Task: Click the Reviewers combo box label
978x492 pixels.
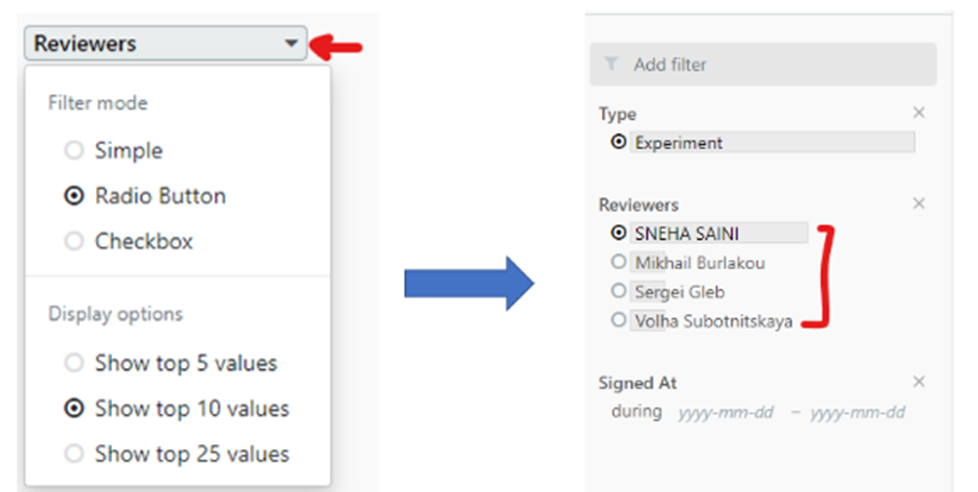Action: (85, 43)
